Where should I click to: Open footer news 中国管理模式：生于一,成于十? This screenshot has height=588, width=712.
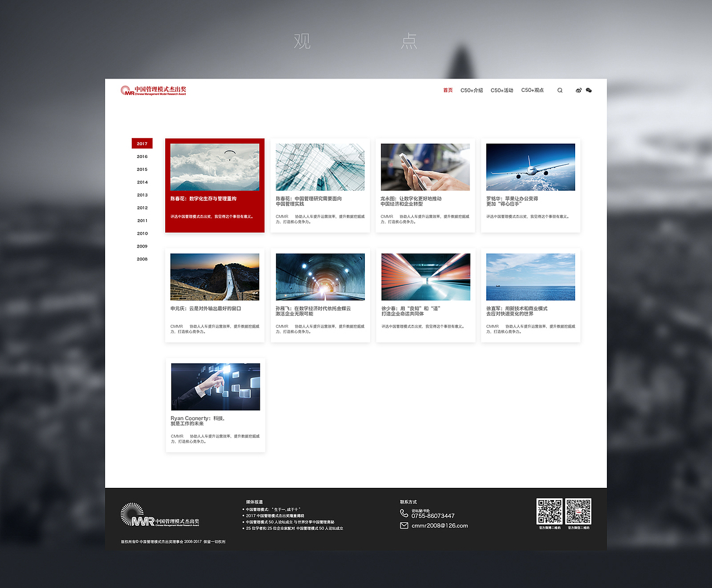coord(273,509)
